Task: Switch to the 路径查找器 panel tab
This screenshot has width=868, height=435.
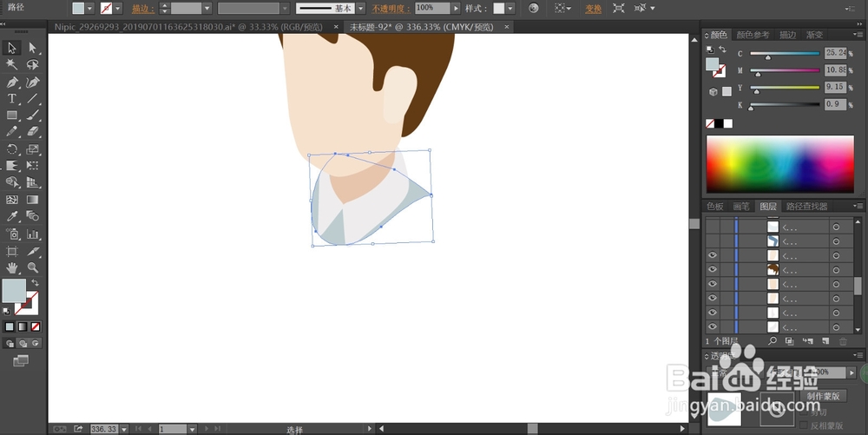Action: (x=806, y=207)
